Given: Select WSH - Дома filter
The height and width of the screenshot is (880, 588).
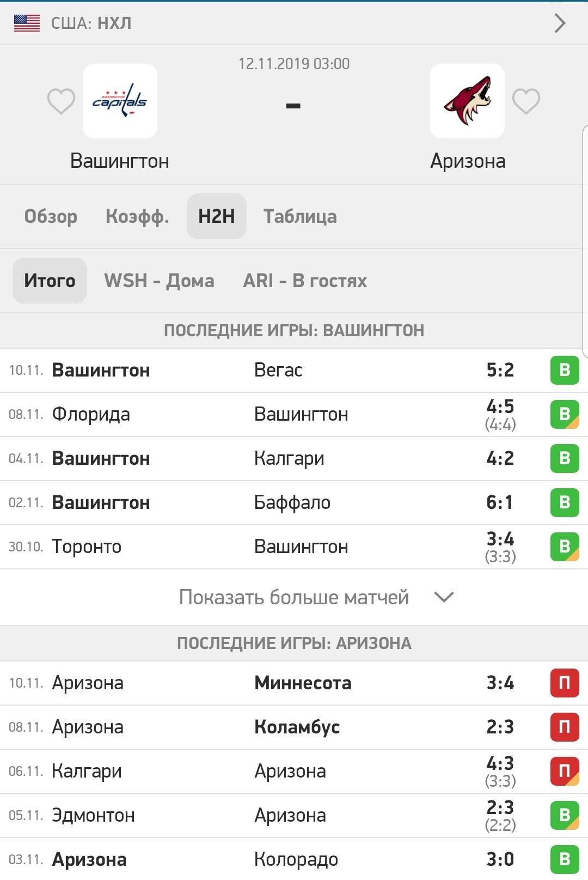Looking at the screenshot, I should coord(160,281).
